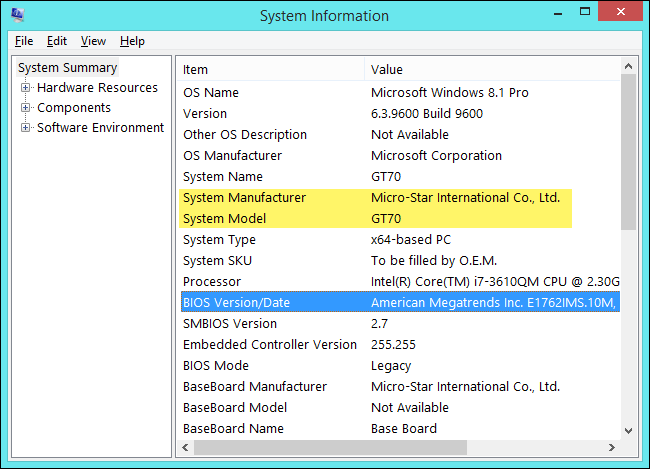Click the Value column header

(492, 69)
